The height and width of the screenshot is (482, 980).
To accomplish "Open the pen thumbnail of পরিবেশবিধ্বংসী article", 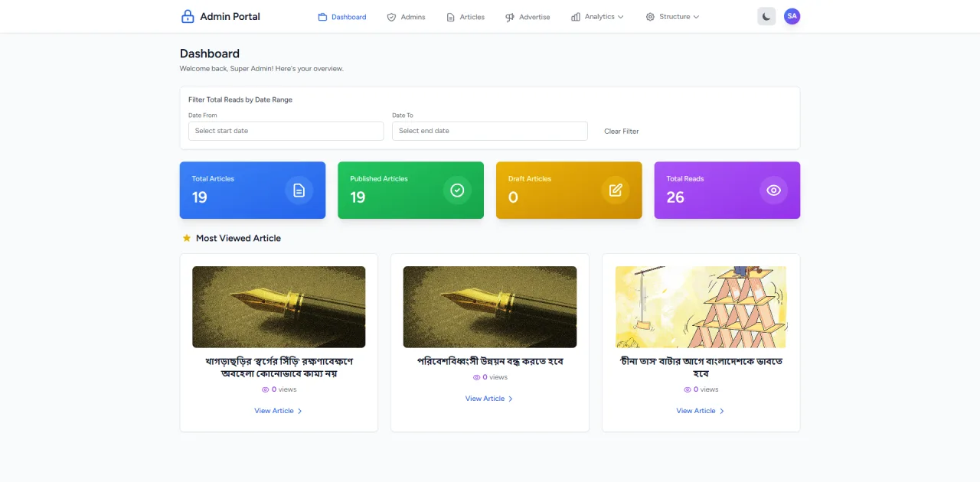I will [490, 307].
